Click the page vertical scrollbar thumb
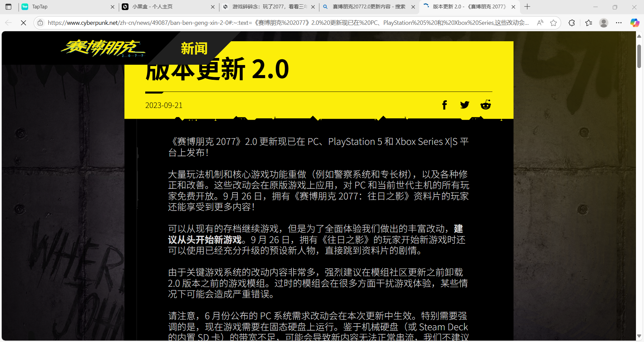 639,56
